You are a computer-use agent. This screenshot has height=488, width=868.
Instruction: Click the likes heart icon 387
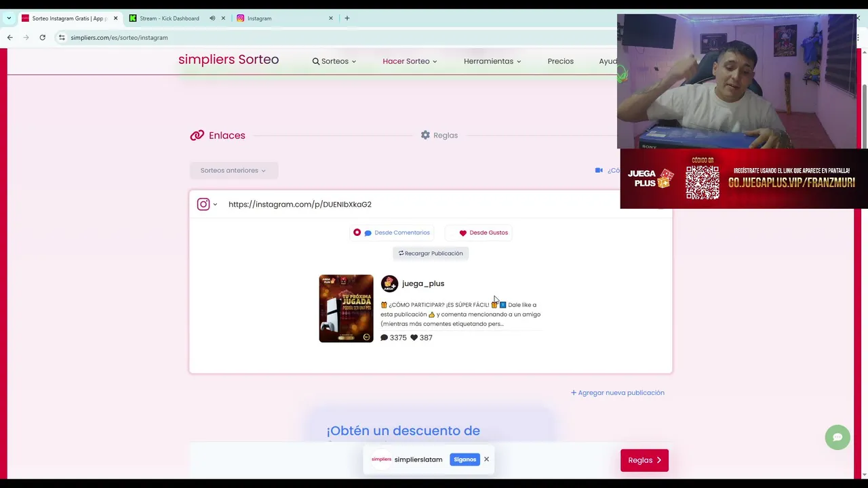pyautogui.click(x=414, y=338)
